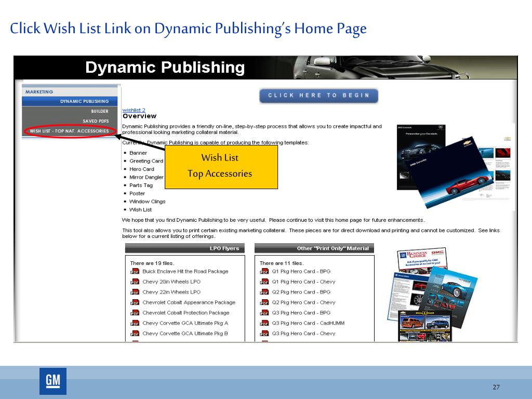
Task: Open the wishlist 2 link
Action: coord(134,110)
